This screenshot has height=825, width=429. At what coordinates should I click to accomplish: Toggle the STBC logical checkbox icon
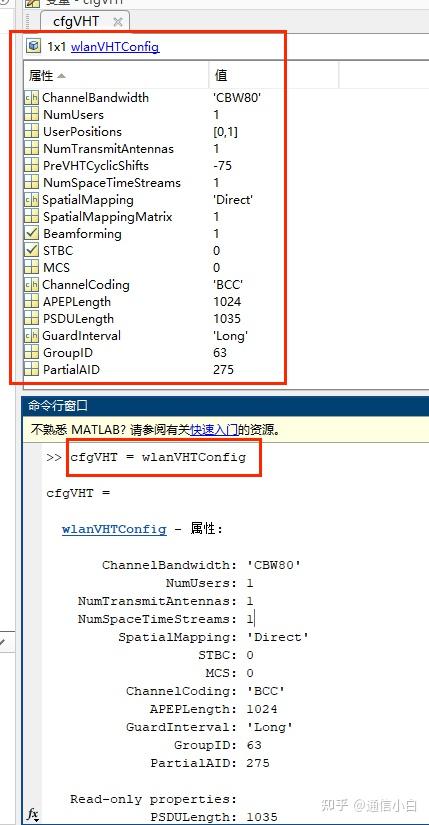33,250
